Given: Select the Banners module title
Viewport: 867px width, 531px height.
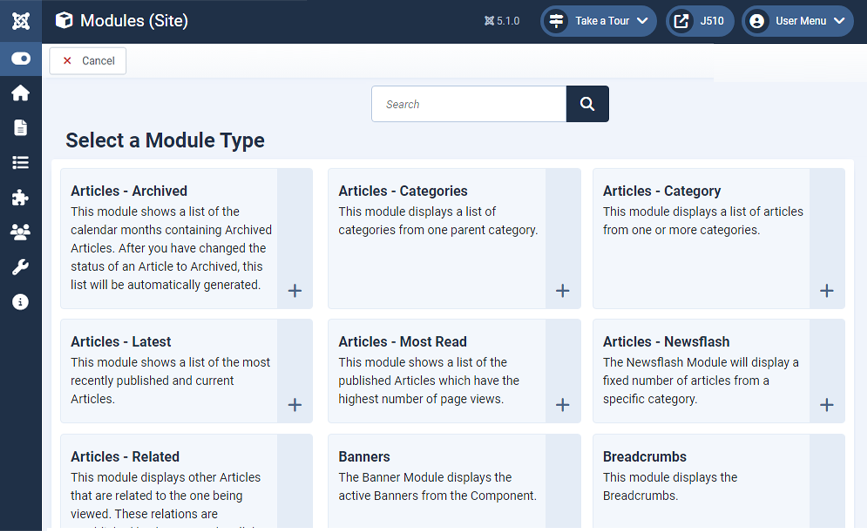Looking at the screenshot, I should click(364, 457).
